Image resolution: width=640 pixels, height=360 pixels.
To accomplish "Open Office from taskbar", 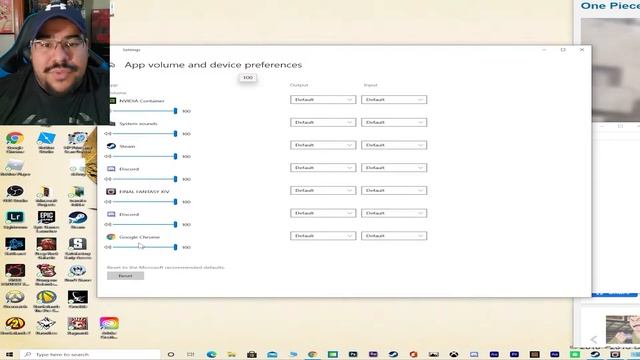I will click(413, 354).
